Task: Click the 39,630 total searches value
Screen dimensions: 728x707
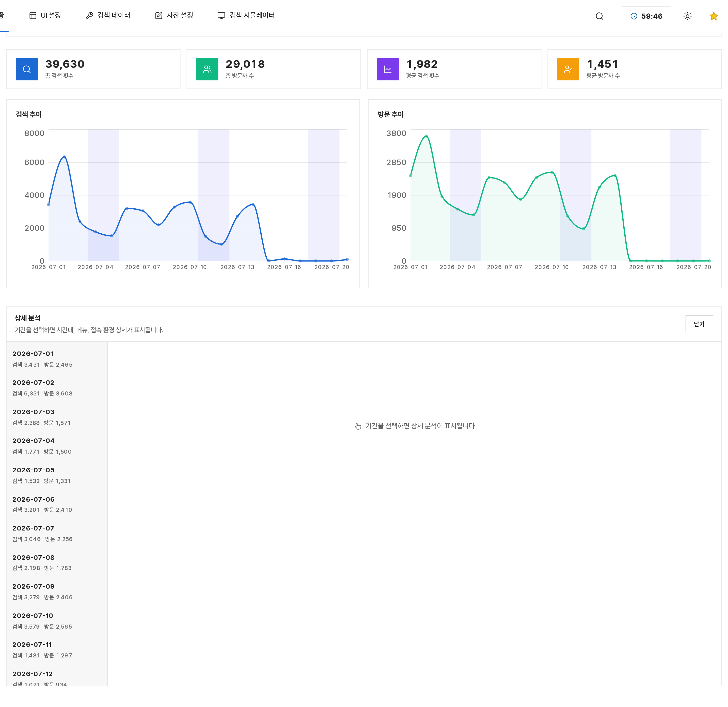Action: [65, 64]
